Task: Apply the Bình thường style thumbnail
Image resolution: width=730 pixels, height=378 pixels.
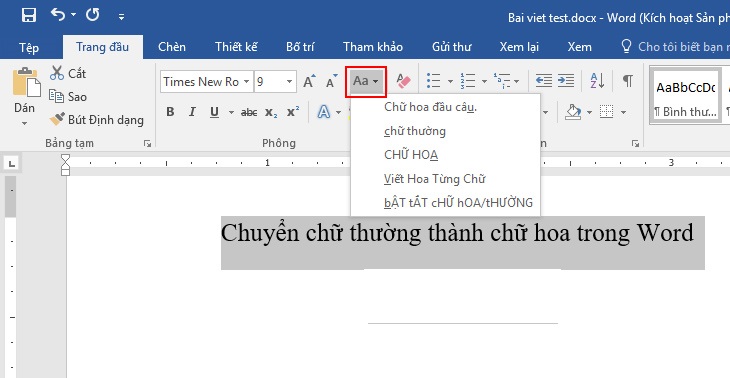Action: click(685, 95)
